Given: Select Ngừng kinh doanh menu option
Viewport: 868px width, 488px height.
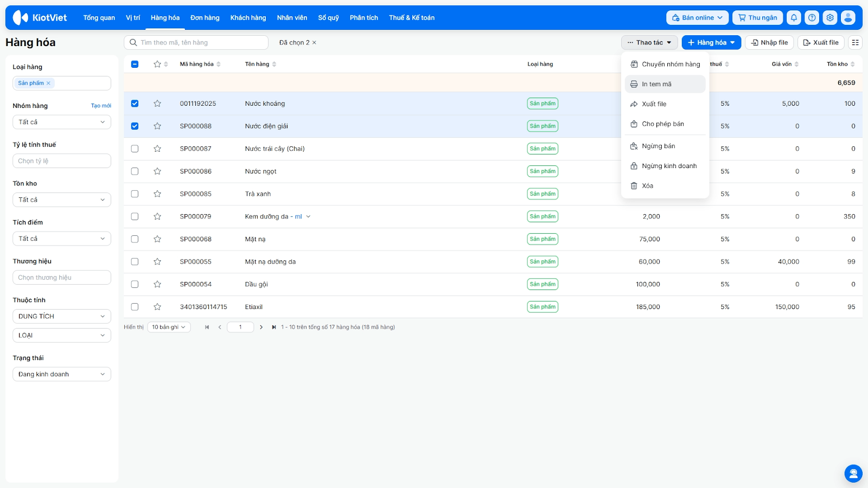Looking at the screenshot, I should coord(669,166).
